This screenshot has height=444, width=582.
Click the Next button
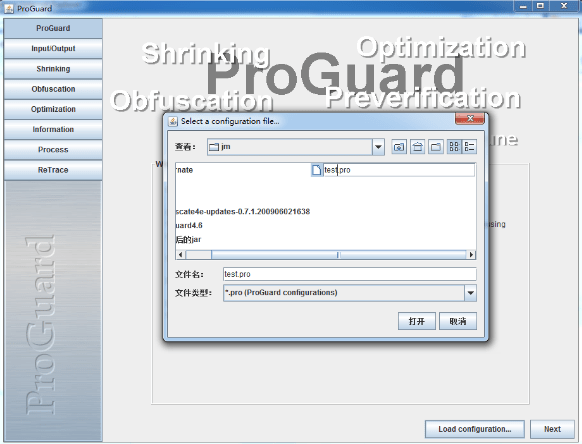pos(552,429)
